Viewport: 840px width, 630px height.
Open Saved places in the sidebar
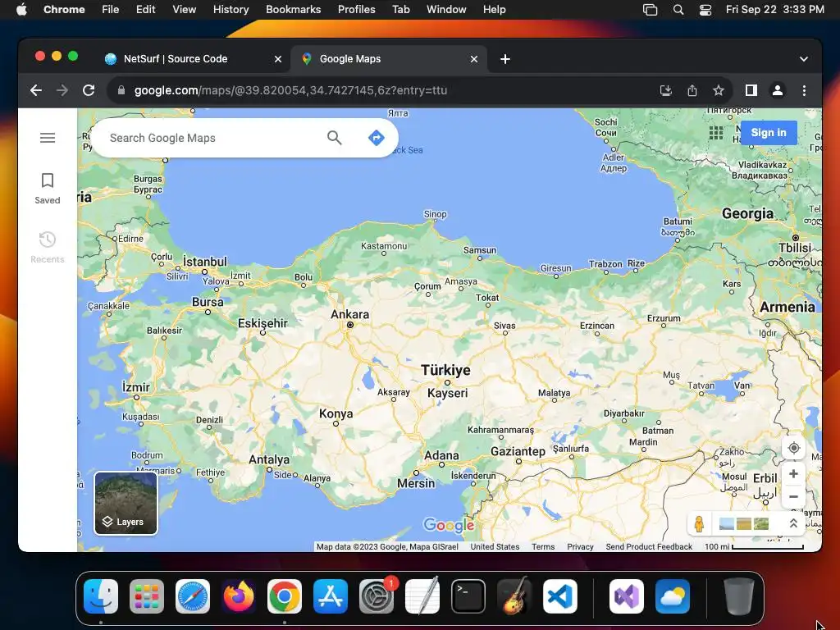(48, 188)
